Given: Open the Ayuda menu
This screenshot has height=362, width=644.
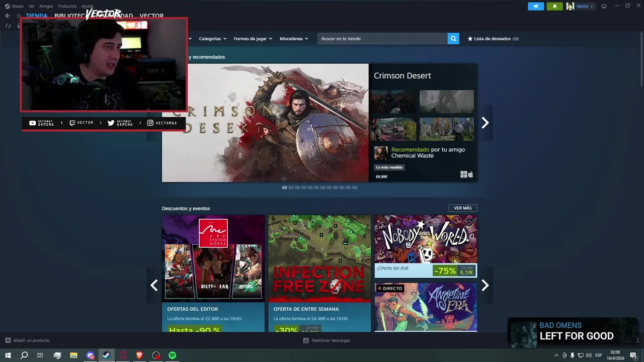Looking at the screenshot, I should [87, 7].
